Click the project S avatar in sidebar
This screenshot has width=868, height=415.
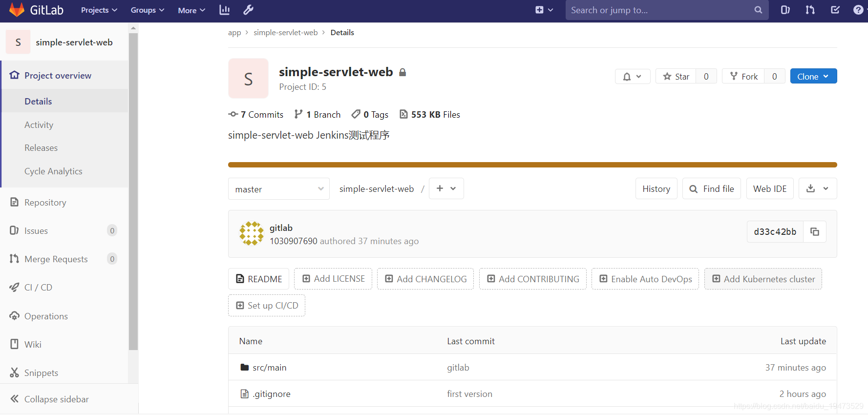(x=18, y=42)
